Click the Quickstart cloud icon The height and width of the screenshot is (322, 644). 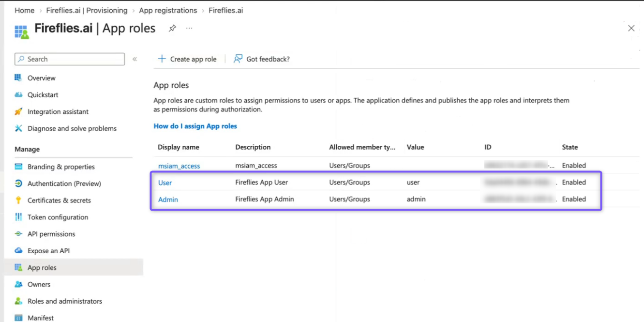pos(18,95)
